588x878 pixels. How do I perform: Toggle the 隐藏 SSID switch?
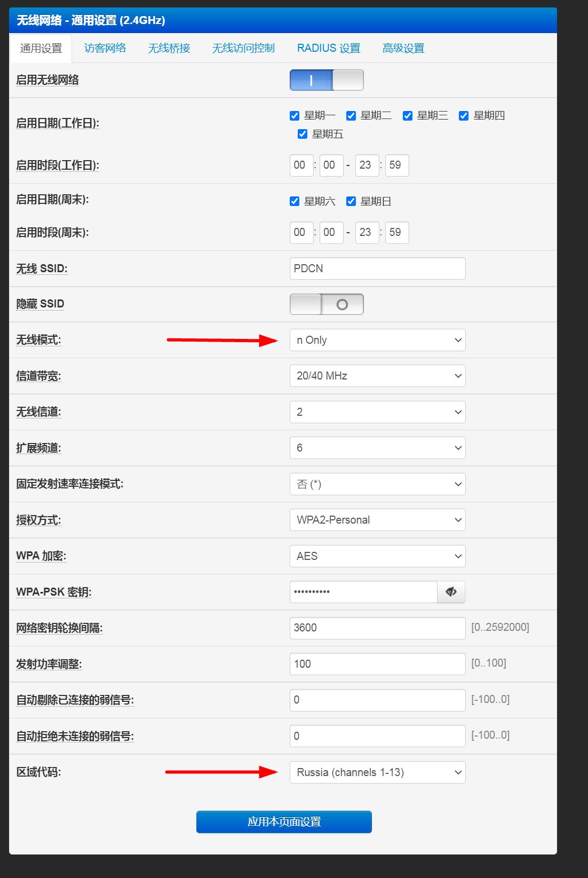[x=327, y=304]
